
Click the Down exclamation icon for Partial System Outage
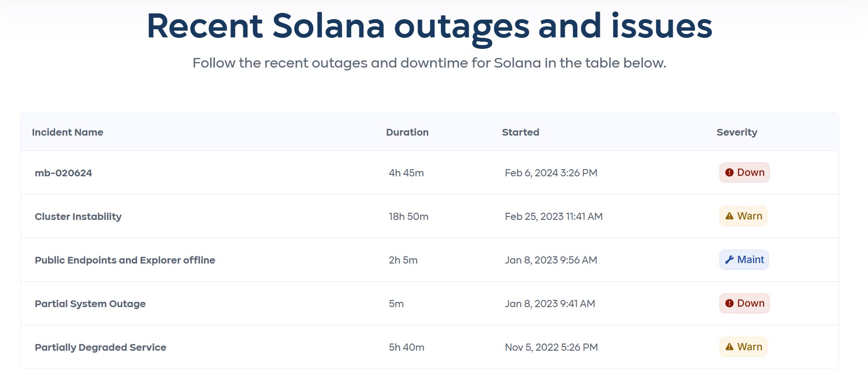(x=729, y=303)
